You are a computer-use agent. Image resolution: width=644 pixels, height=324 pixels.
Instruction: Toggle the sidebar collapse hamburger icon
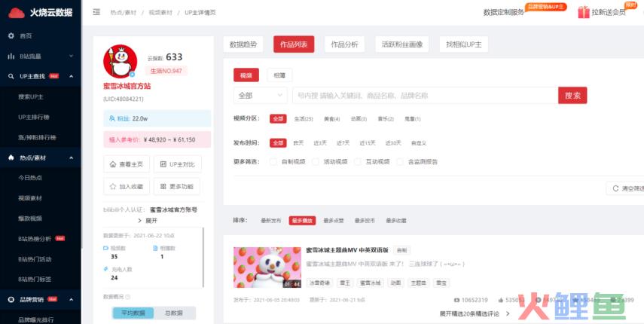(x=96, y=12)
